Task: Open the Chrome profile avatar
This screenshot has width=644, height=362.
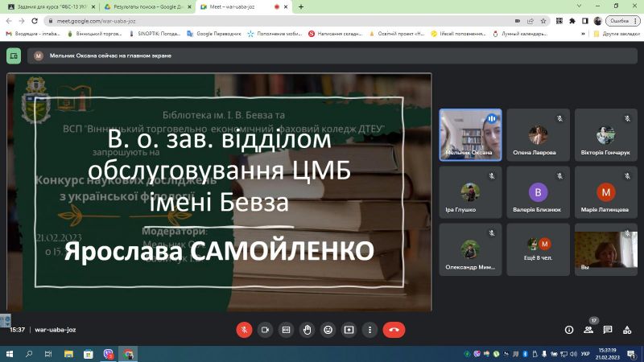Action: (x=597, y=21)
